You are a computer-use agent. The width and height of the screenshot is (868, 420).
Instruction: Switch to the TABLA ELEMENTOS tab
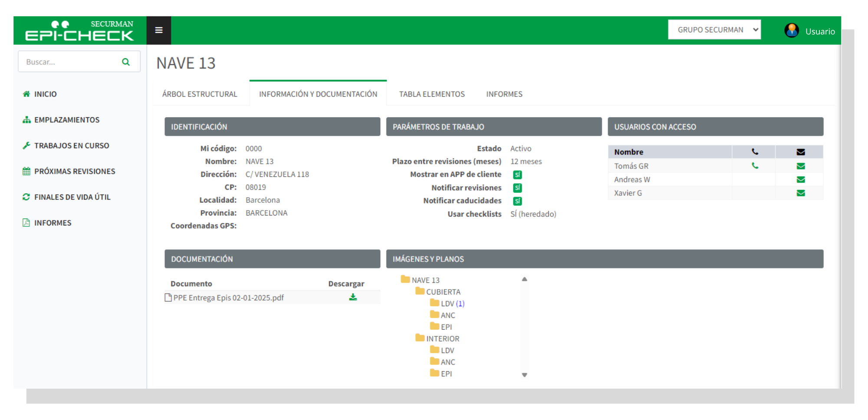point(431,94)
